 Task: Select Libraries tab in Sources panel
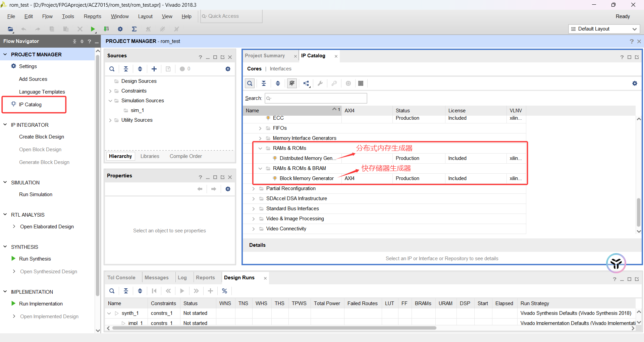[x=150, y=156]
